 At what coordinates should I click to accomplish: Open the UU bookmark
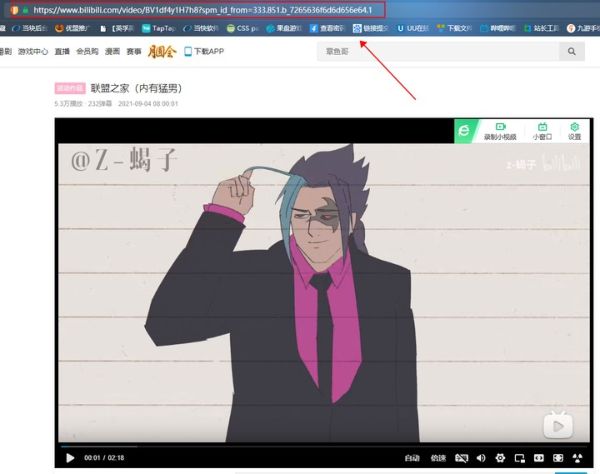(x=413, y=28)
